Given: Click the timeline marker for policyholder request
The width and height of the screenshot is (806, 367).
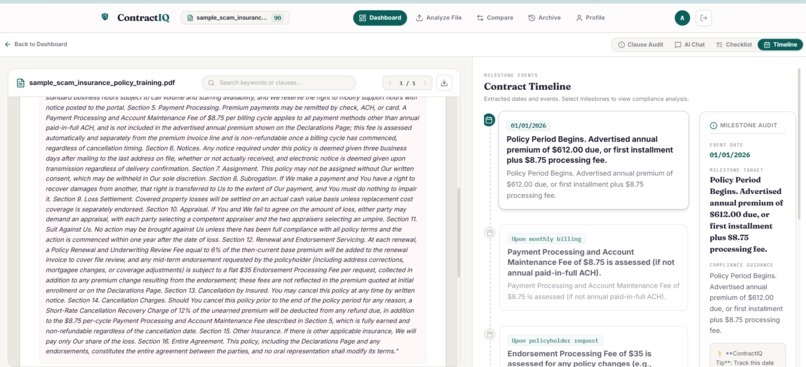Looking at the screenshot, I should [x=490, y=335].
